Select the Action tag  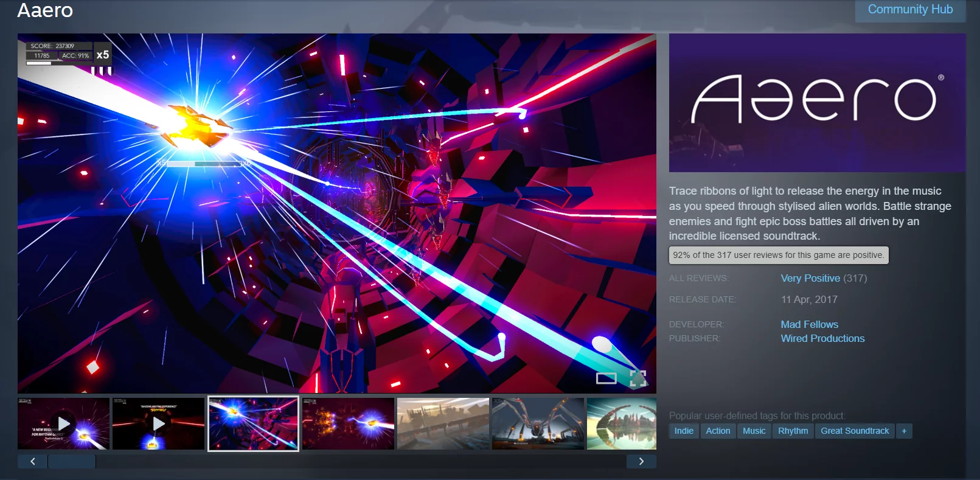(718, 431)
